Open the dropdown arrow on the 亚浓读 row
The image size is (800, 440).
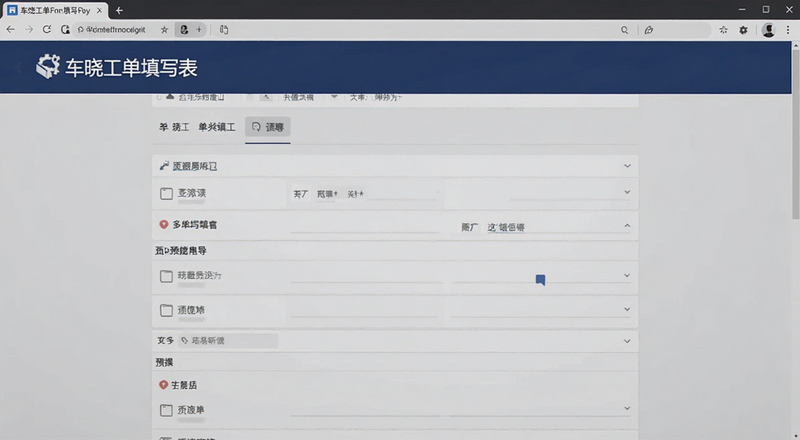(x=628, y=192)
